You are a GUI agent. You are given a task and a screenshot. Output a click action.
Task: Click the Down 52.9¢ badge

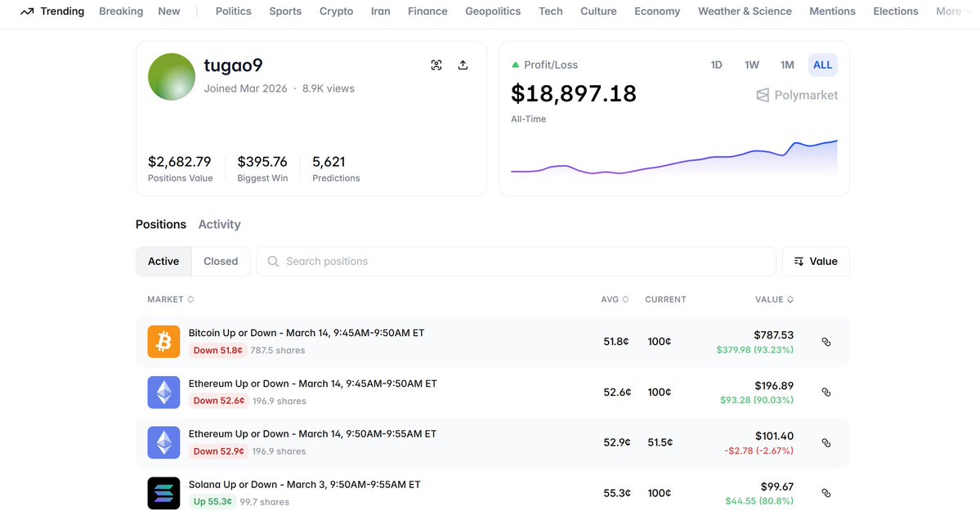[x=219, y=451]
